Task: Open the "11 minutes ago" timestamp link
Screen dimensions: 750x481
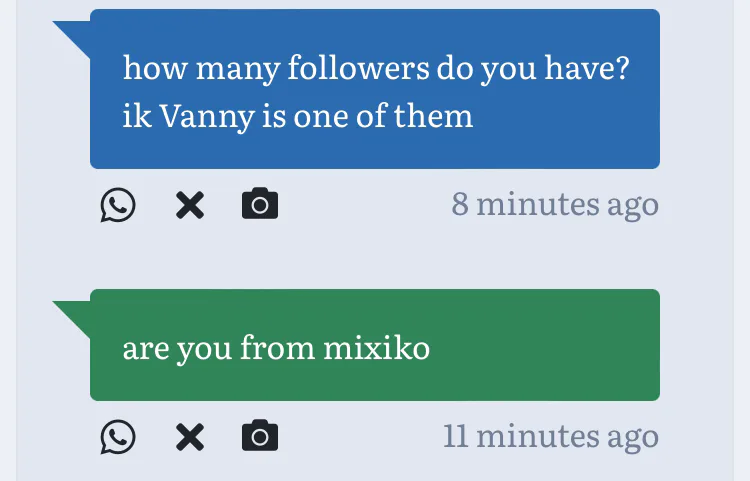Action: click(x=551, y=436)
